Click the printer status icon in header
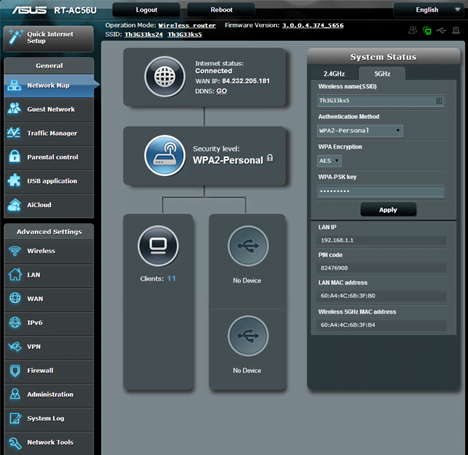Screen dimensions: 468x455 pyautogui.click(x=456, y=31)
